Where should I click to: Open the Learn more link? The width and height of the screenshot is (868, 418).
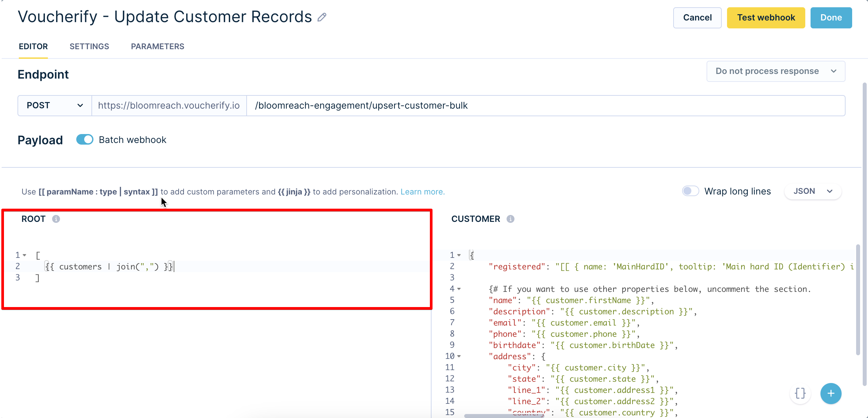pos(423,192)
